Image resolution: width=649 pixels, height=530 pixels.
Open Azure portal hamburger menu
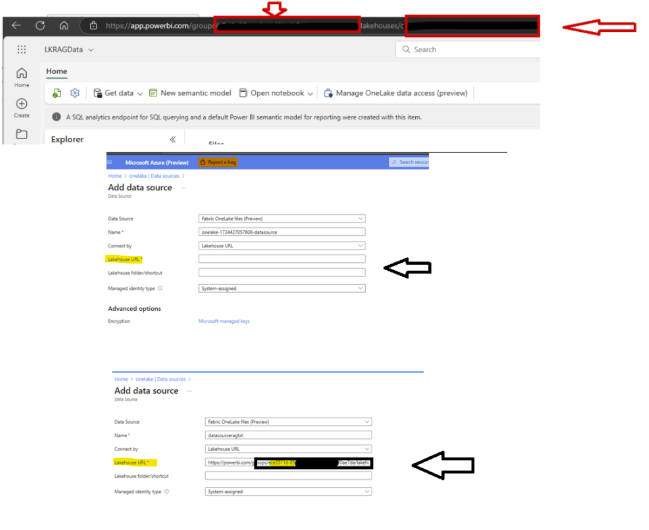click(110, 162)
